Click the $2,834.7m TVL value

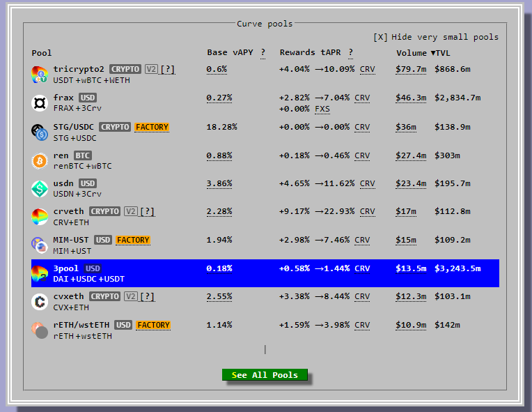(457, 98)
